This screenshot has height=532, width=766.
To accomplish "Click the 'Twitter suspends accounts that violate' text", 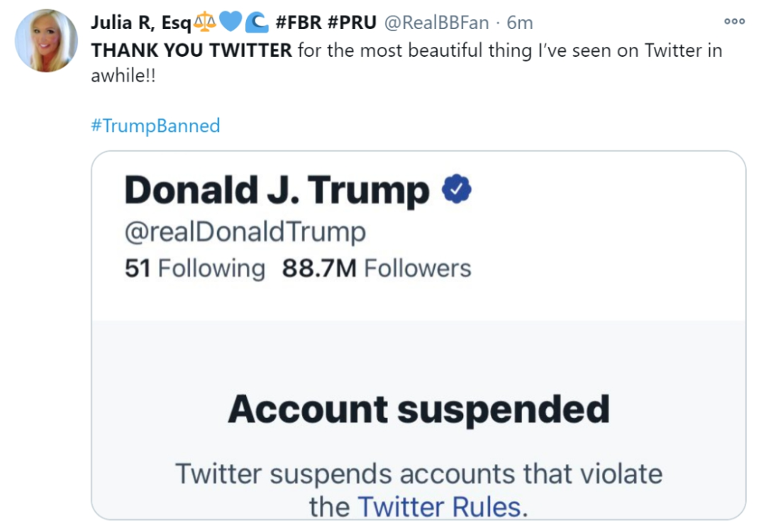I will click(418, 473).
